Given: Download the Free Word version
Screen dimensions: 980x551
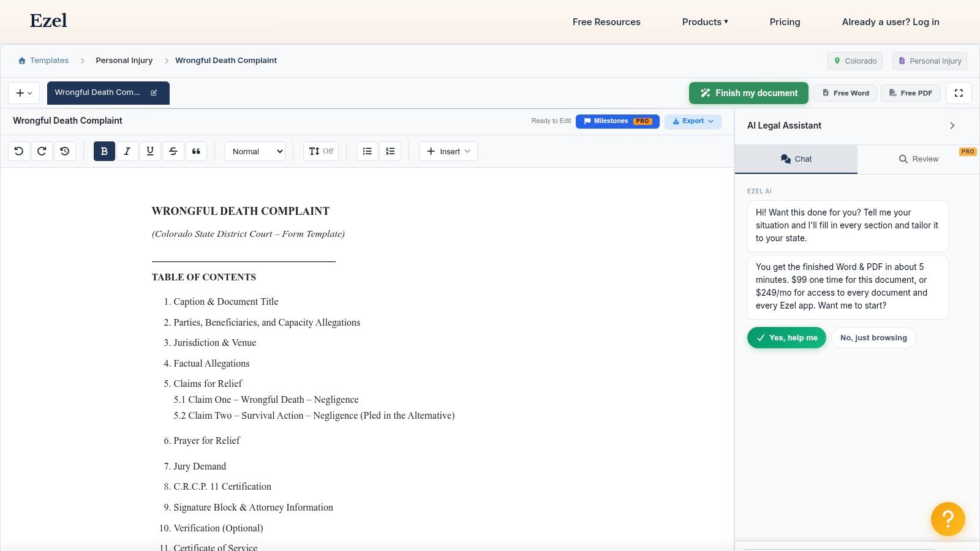Looking at the screenshot, I should (845, 93).
